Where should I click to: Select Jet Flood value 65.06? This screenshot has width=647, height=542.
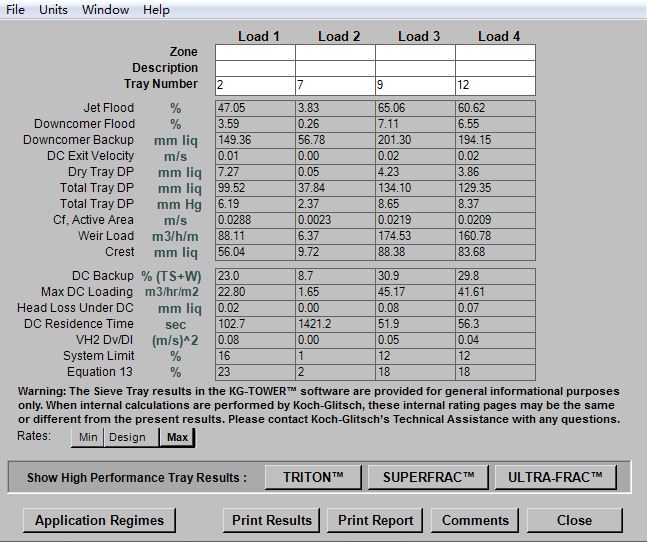[416, 108]
